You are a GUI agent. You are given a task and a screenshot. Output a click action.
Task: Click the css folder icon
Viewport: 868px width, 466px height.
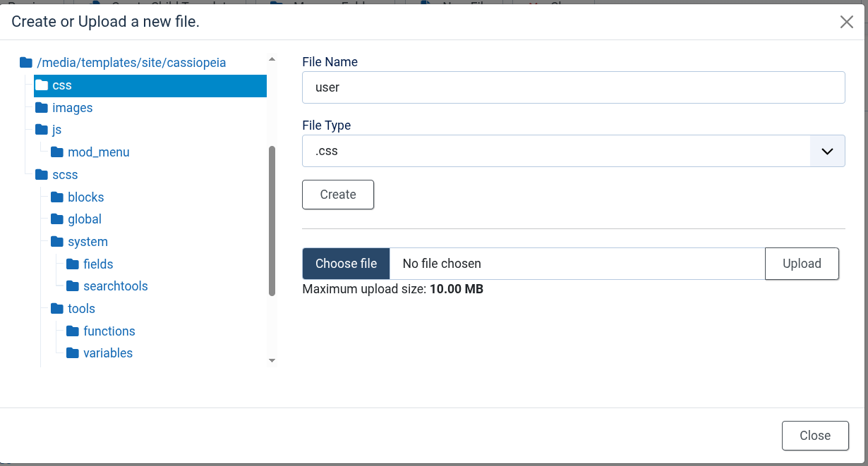pyautogui.click(x=42, y=85)
